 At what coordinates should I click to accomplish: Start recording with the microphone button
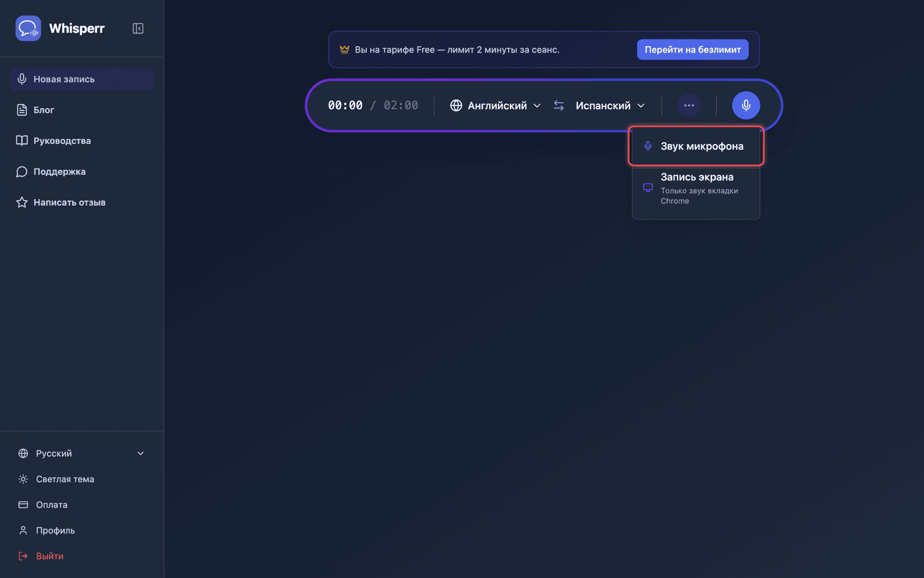click(x=746, y=105)
